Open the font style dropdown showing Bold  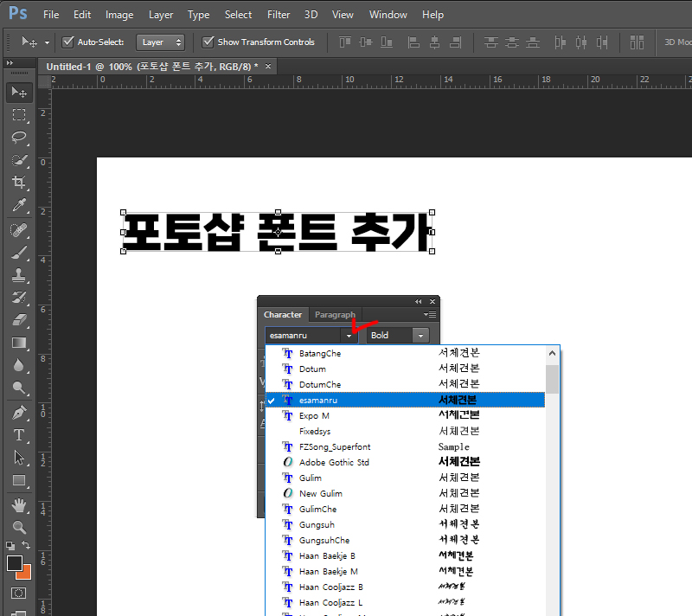(421, 335)
